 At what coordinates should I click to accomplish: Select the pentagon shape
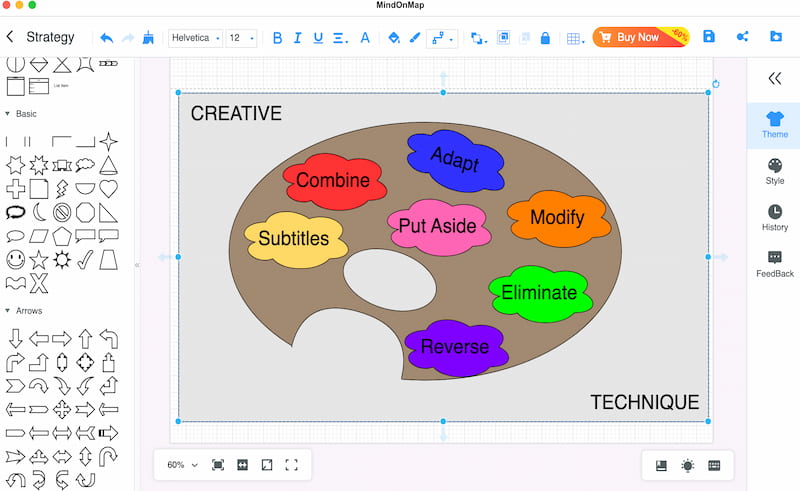(x=62, y=236)
